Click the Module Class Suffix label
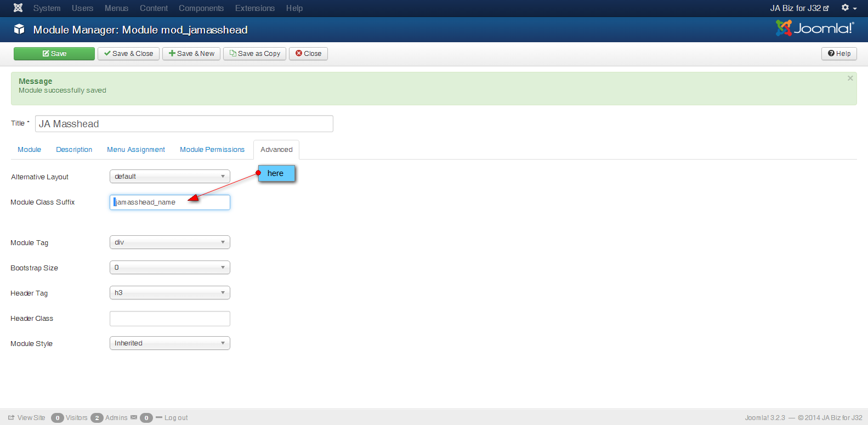This screenshot has height=425, width=868. [x=42, y=202]
